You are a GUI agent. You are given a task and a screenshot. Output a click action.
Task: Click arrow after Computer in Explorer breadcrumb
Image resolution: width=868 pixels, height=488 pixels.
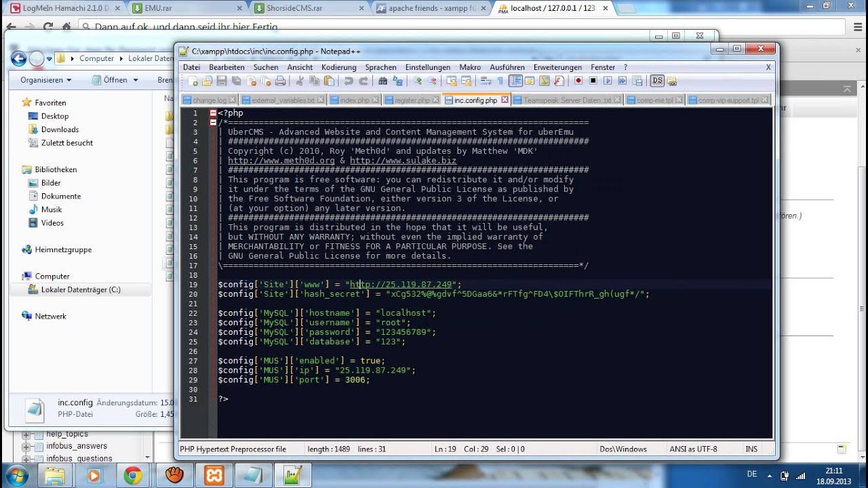click(121, 58)
